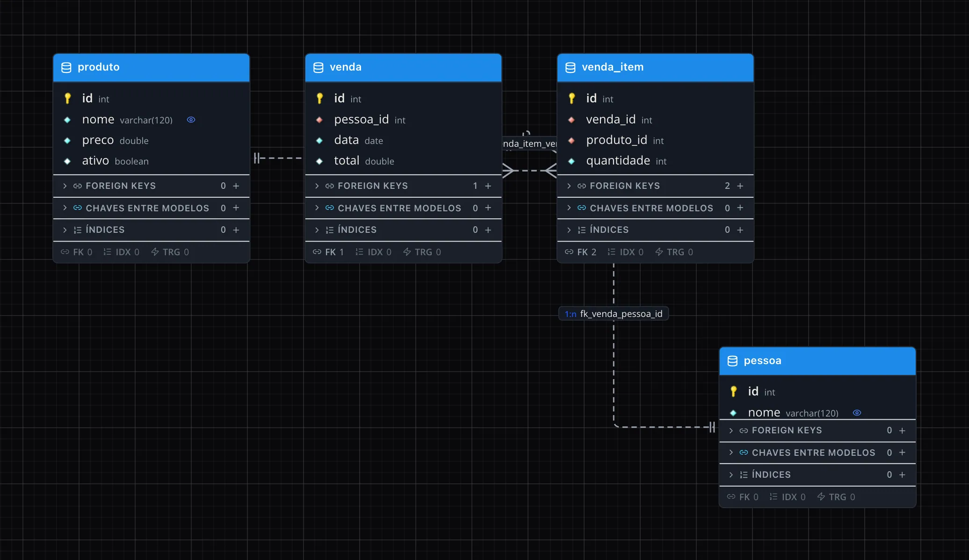Click the database icon in the produto header
Viewport: 969px width, 560px height.
pyautogui.click(x=66, y=67)
